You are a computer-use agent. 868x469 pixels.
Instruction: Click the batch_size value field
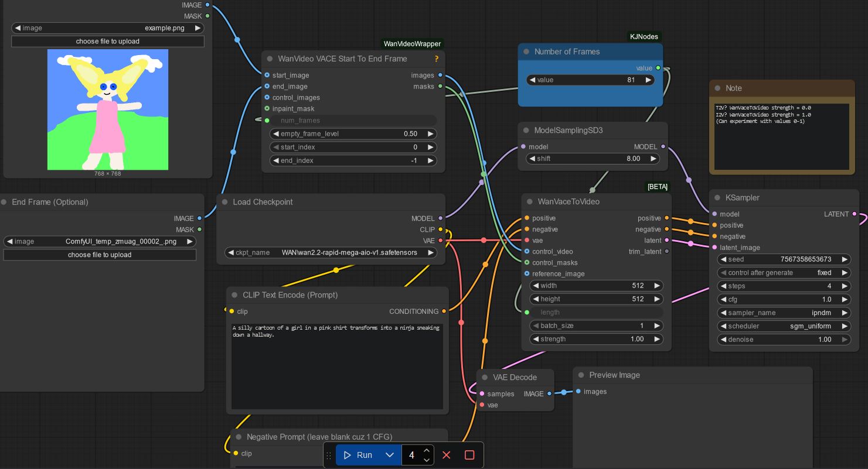pos(597,326)
